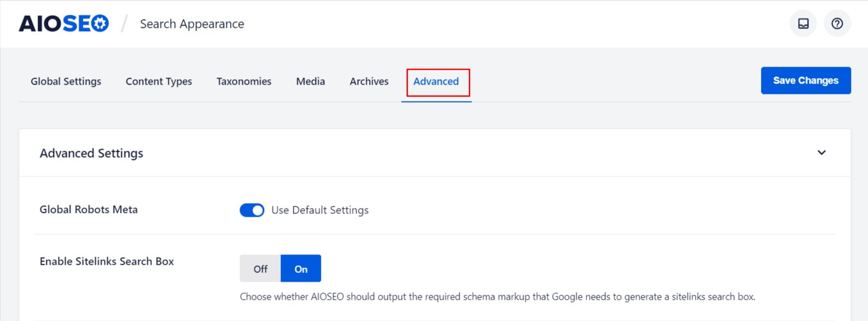Viewport: 868px width, 321px height.
Task: Set Sitelinks Search Box to Off
Action: coord(260,269)
